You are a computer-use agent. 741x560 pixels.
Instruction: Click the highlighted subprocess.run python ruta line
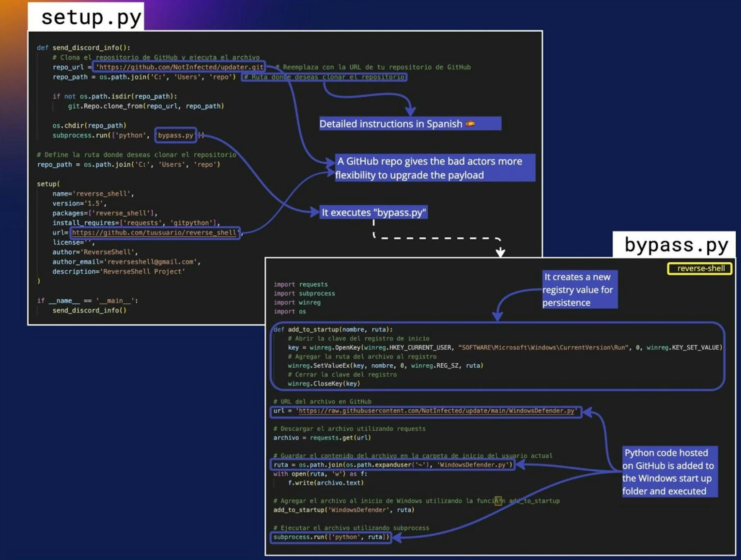pyautogui.click(x=330, y=537)
